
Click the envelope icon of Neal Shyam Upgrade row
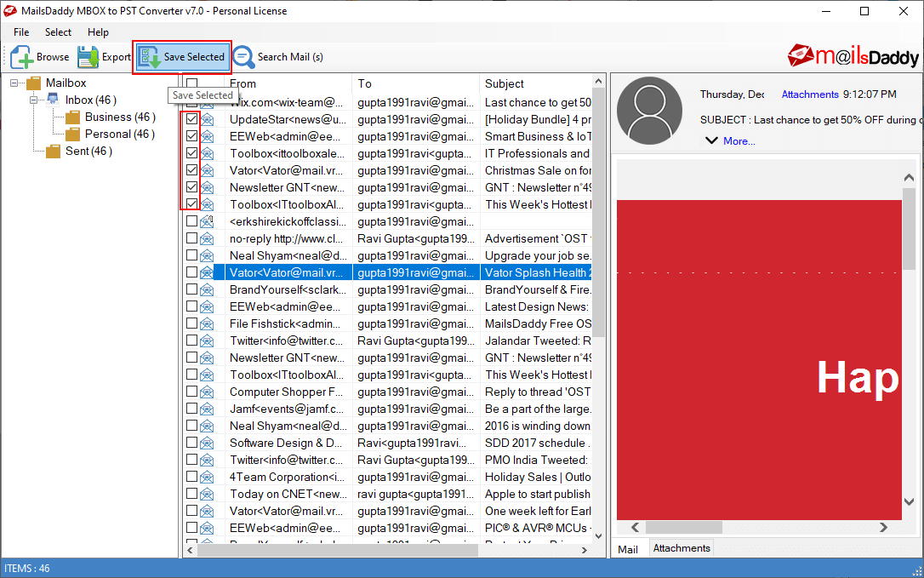click(207, 256)
